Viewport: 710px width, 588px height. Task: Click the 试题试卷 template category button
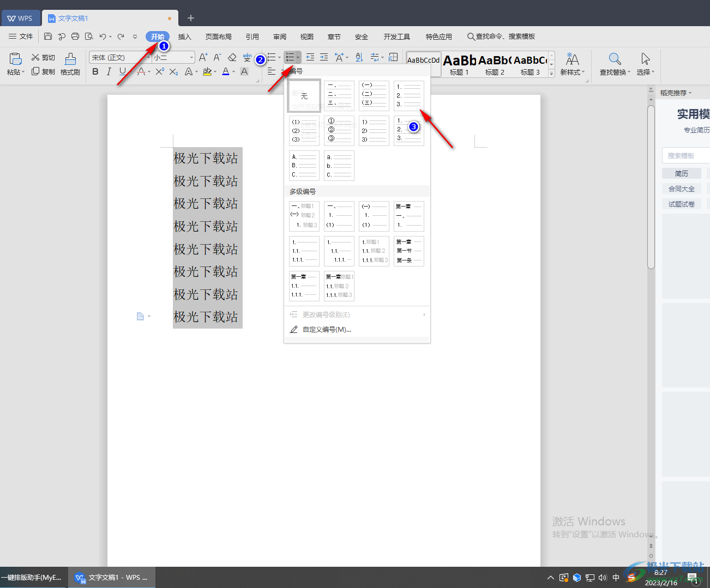(x=682, y=204)
